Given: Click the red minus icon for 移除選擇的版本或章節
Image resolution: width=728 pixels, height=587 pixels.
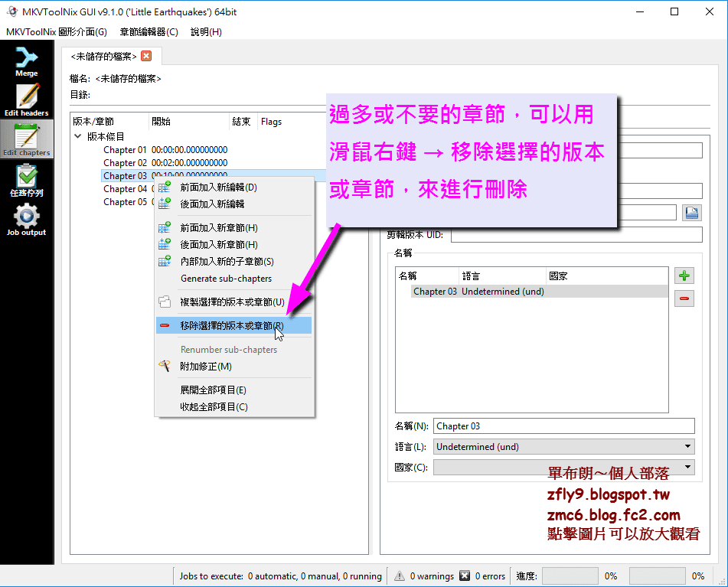Looking at the screenshot, I should point(165,326).
